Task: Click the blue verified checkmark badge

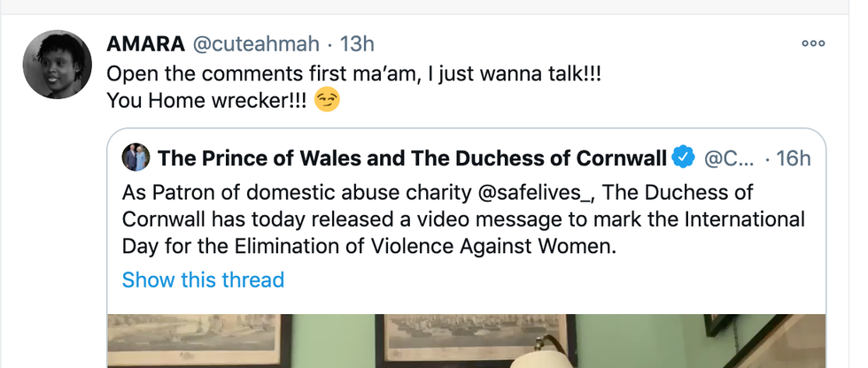Action: 682,158
